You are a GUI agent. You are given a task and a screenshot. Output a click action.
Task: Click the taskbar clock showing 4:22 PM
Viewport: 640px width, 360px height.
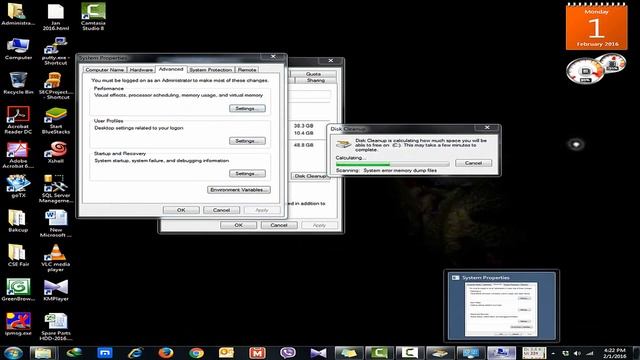(x=614, y=353)
